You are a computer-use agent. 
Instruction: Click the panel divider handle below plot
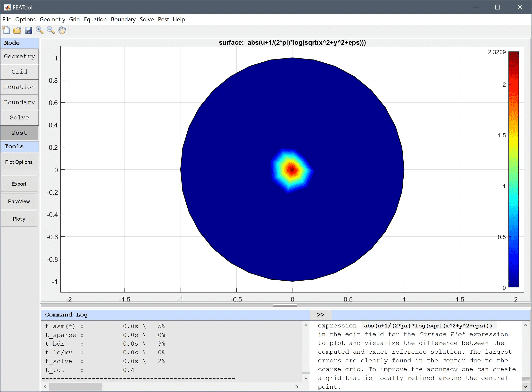tap(285, 306)
